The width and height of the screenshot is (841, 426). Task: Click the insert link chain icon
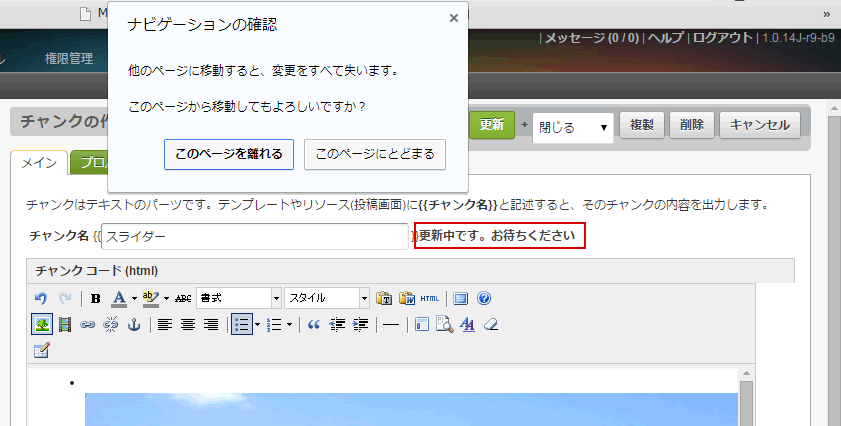click(88, 324)
